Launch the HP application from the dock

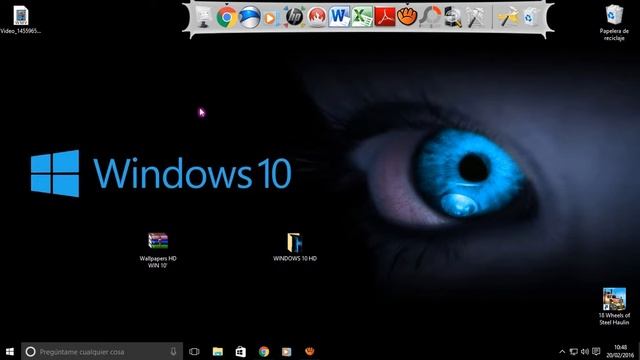click(x=294, y=17)
